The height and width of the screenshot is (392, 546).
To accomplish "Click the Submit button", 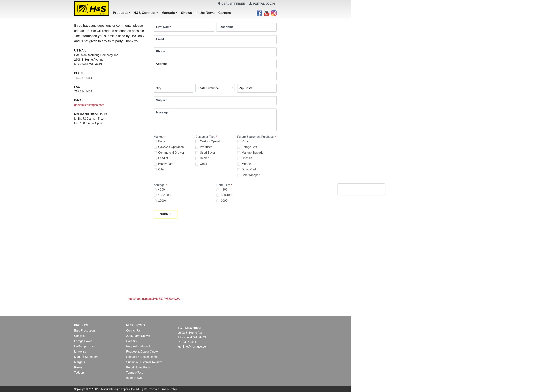I will coord(166,214).
